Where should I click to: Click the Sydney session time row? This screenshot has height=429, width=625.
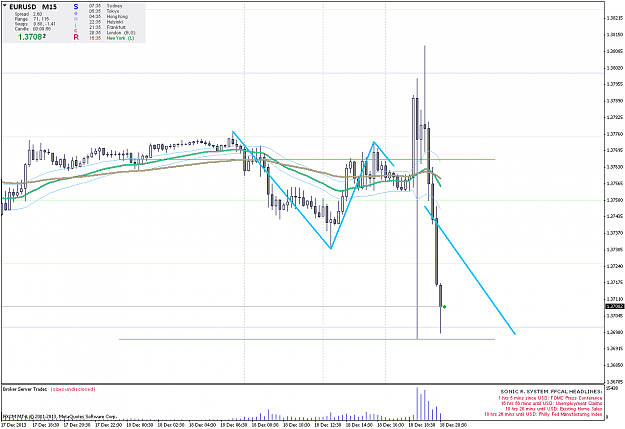(x=105, y=6)
